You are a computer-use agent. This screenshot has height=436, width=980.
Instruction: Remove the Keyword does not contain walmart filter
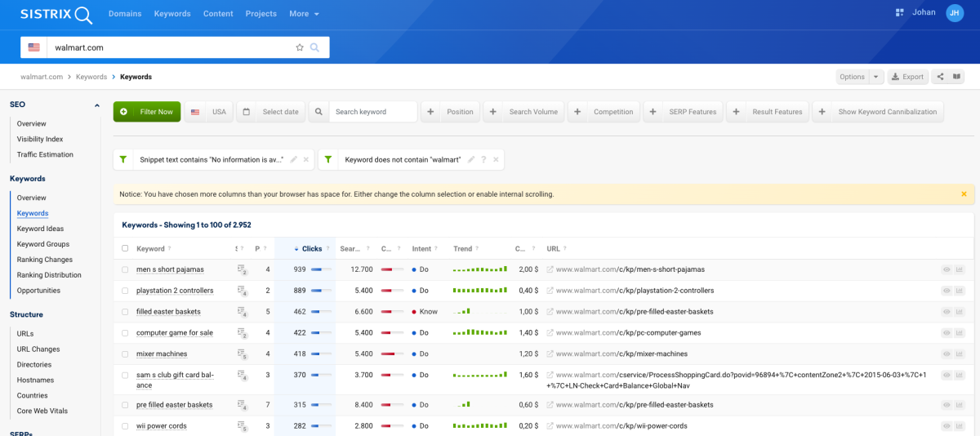click(x=495, y=159)
